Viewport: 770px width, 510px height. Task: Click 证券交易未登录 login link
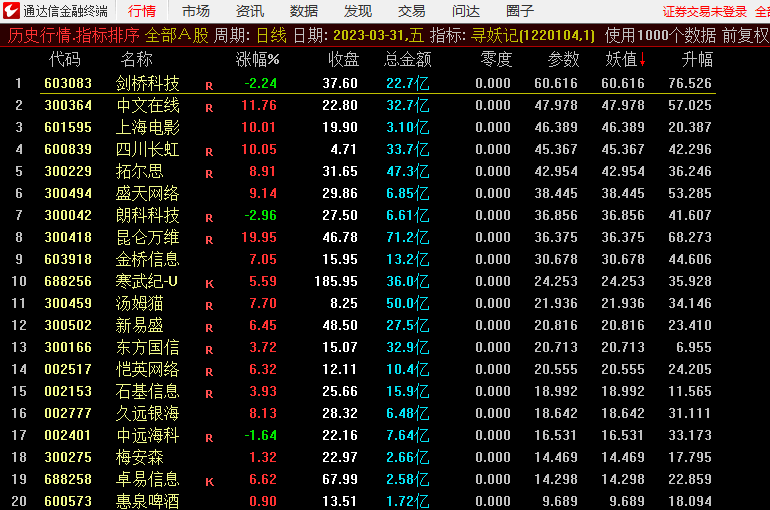click(x=705, y=11)
